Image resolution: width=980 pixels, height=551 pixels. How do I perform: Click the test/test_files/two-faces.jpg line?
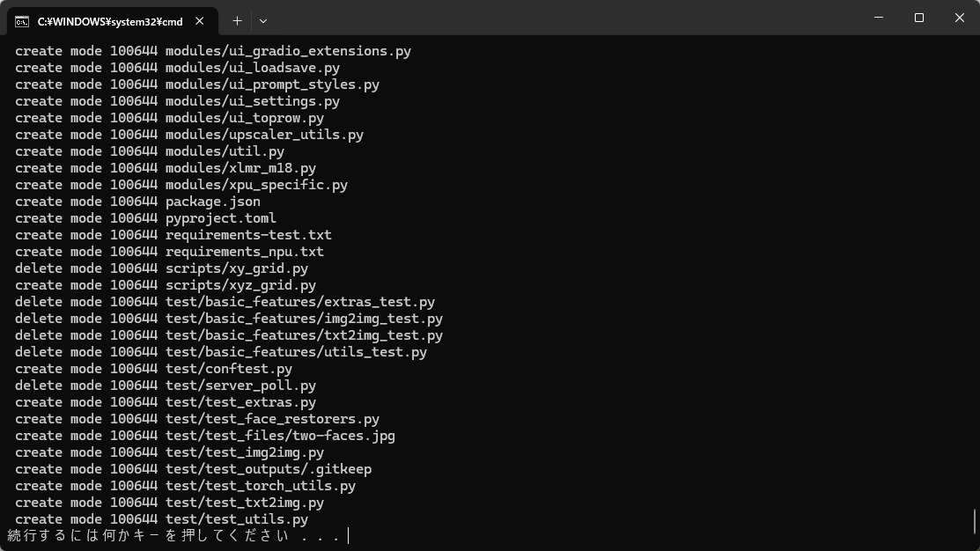click(205, 436)
